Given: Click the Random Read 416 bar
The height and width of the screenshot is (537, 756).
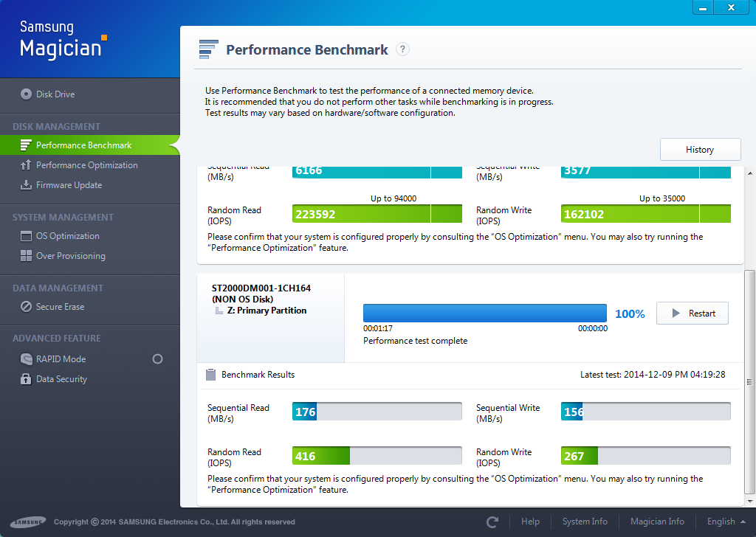Looking at the screenshot, I should click(377, 456).
